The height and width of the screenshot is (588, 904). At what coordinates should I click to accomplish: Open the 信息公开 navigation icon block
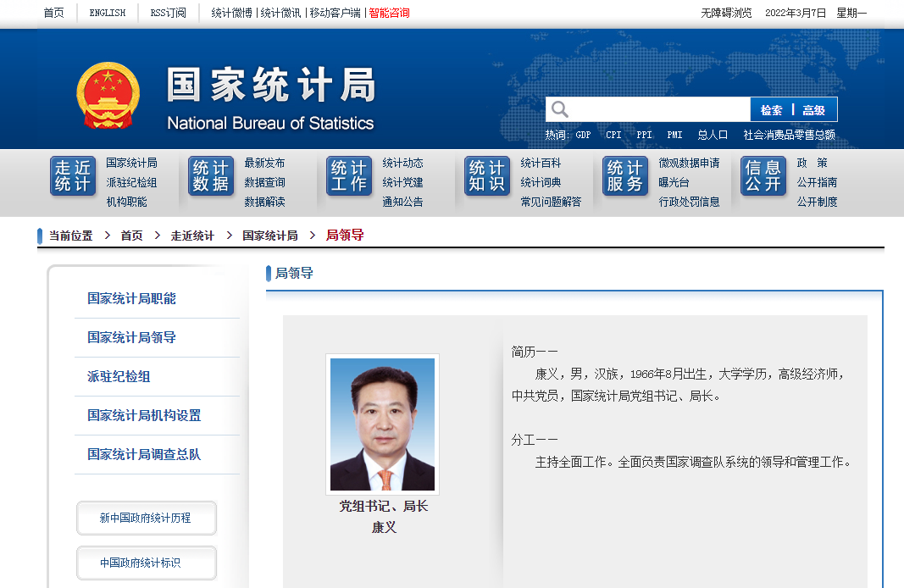pos(763,176)
